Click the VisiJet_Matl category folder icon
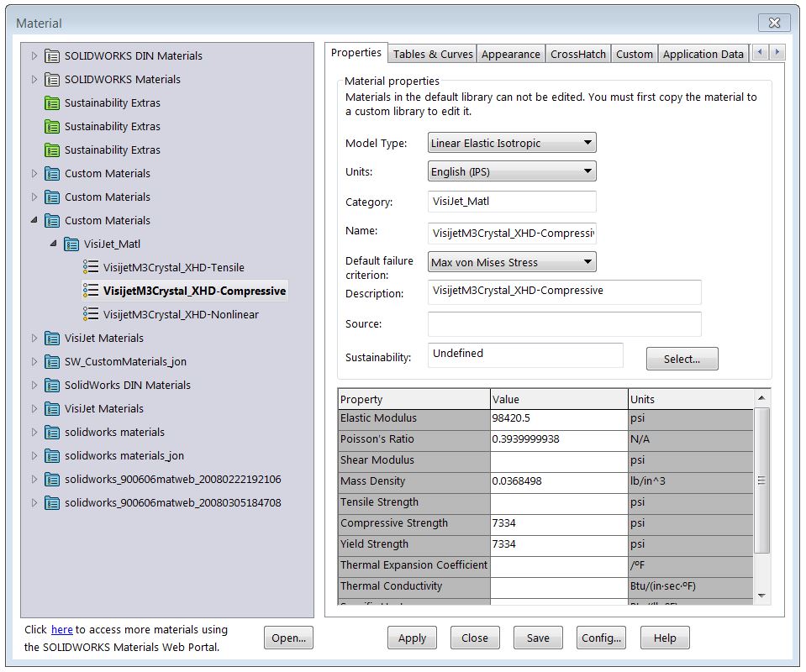 click(71, 244)
